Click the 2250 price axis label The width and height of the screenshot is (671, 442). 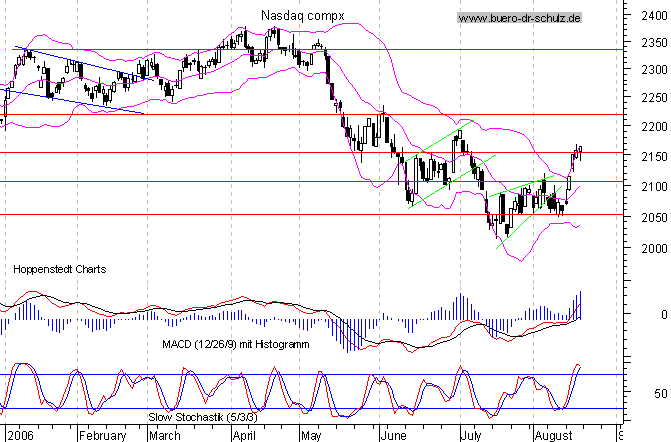(654, 98)
